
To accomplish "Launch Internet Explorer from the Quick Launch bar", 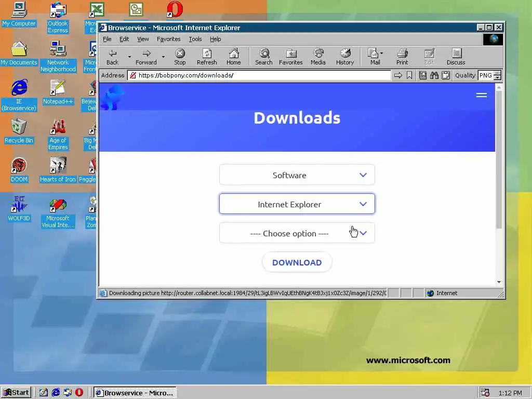I will pos(56,393).
